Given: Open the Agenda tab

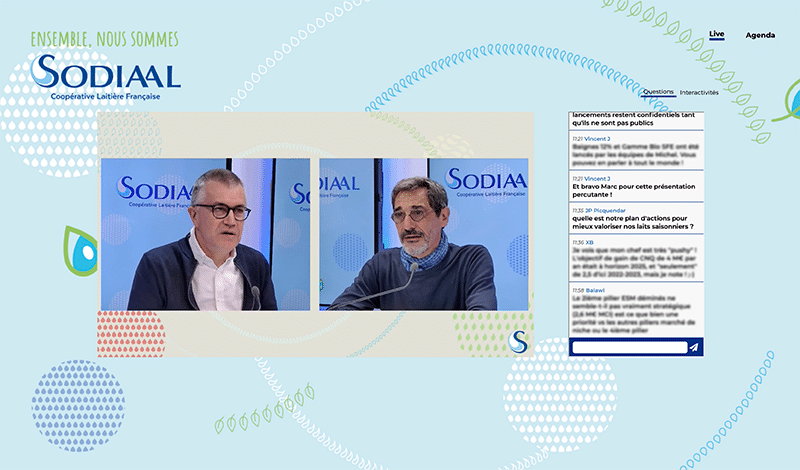Looking at the screenshot, I should pyautogui.click(x=760, y=35).
